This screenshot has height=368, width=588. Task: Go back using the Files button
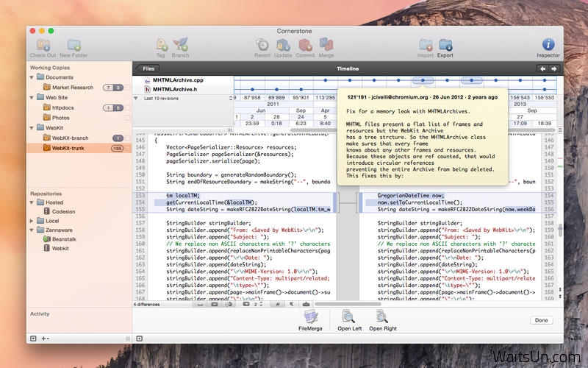point(148,68)
